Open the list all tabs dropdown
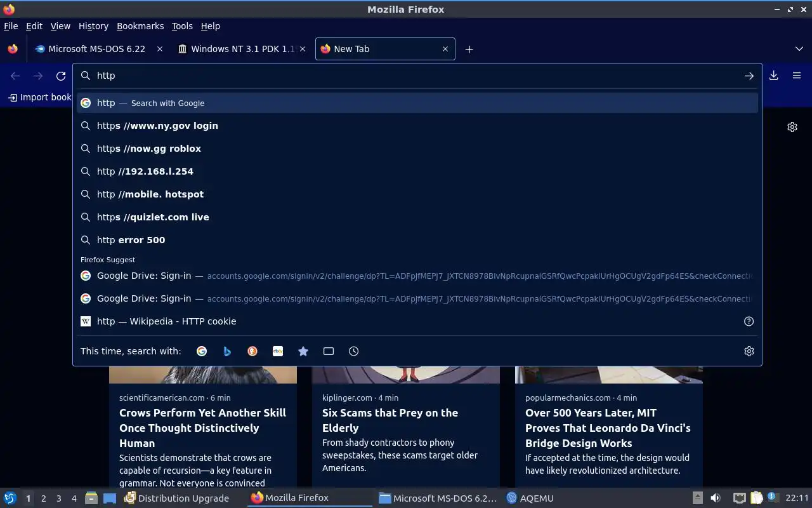This screenshot has width=812, height=508. click(x=799, y=49)
